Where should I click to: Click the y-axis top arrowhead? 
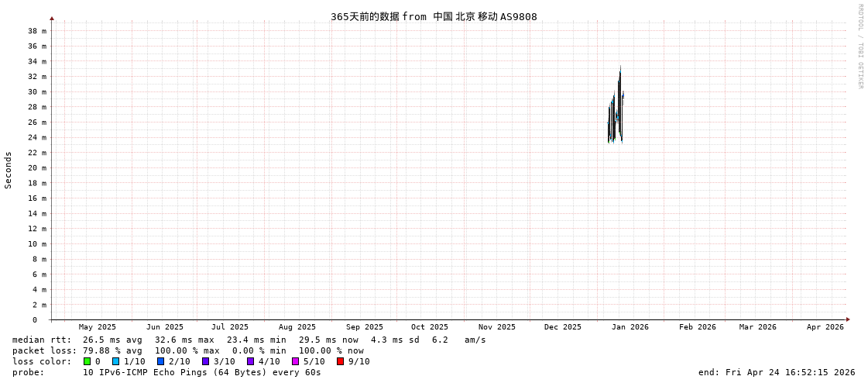tap(52, 18)
